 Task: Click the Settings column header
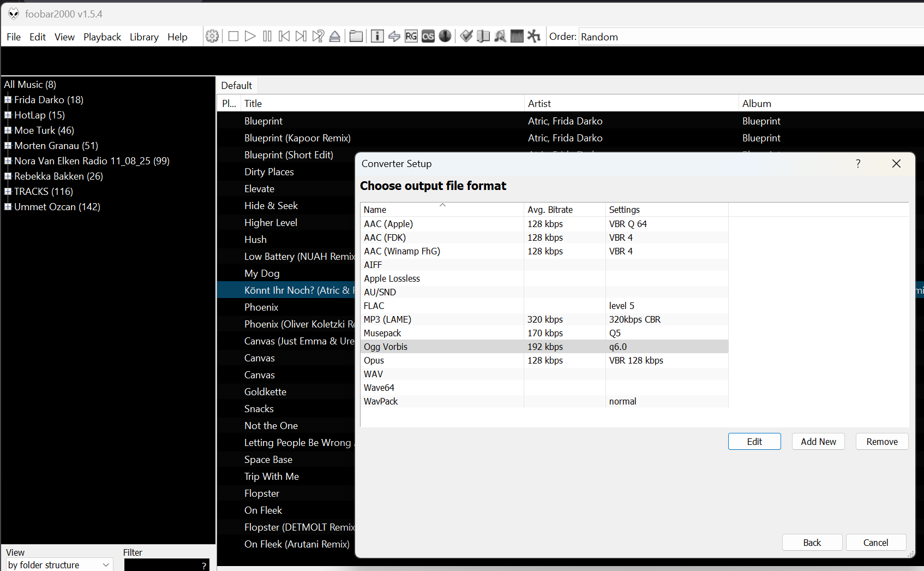667,210
